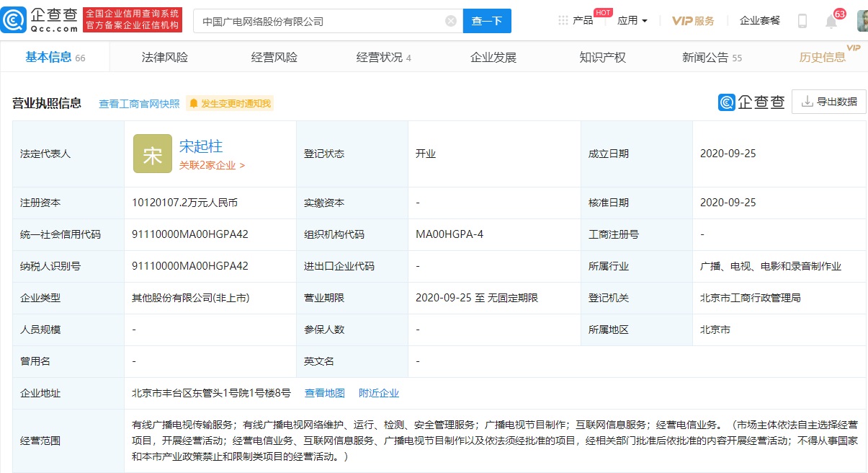The width and height of the screenshot is (868, 473).
Task: Expand the 应用 dropdown menu
Action: (x=632, y=20)
